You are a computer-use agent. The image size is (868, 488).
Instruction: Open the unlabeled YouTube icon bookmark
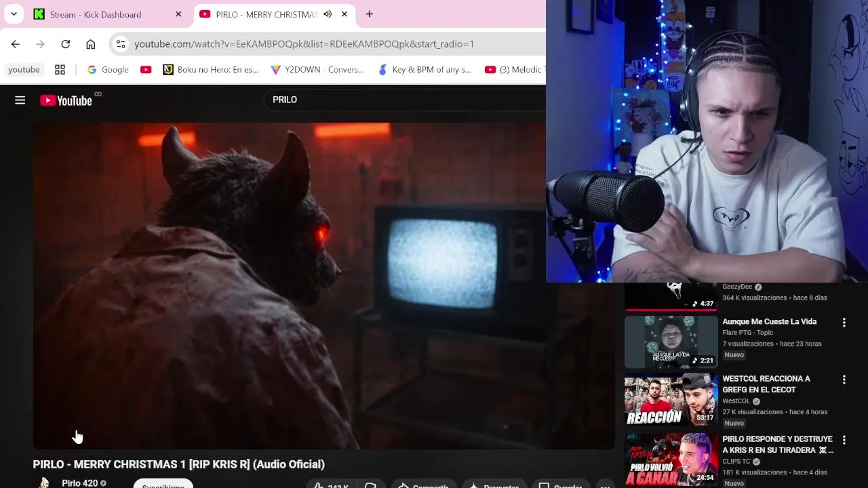146,70
